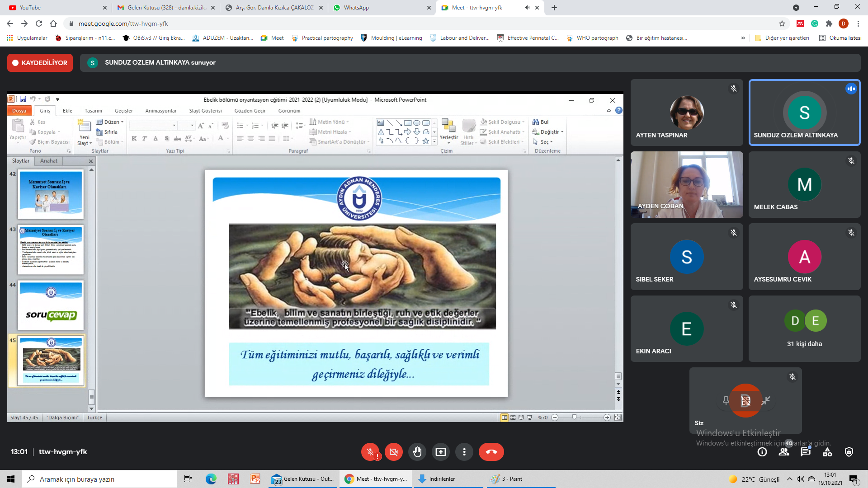
Task: Hang up the call
Action: coord(491,452)
